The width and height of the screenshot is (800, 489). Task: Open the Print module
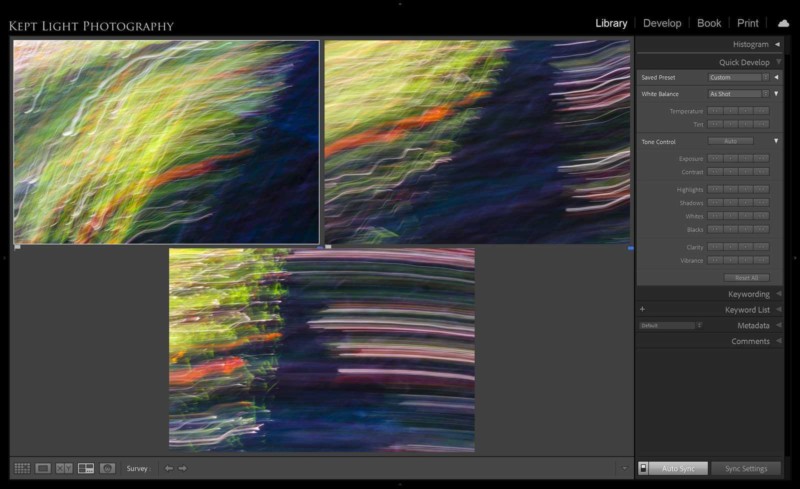(x=748, y=23)
